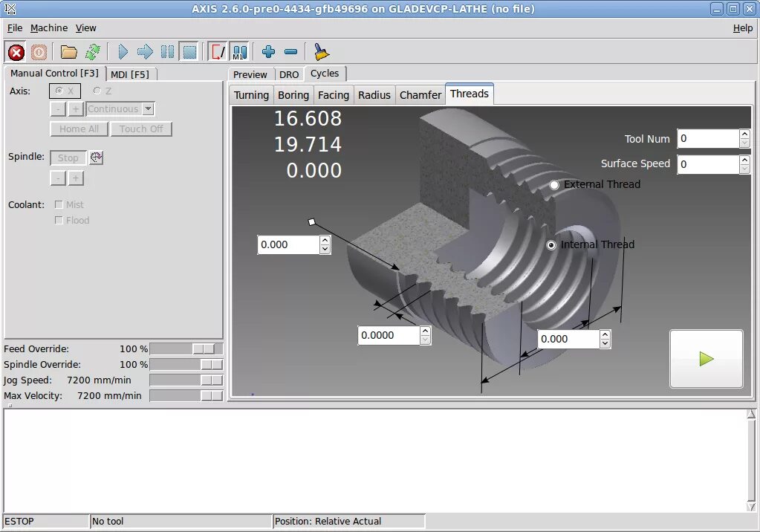Click the spindle speed decrease button
Image resolution: width=760 pixels, height=532 pixels.
58,178
